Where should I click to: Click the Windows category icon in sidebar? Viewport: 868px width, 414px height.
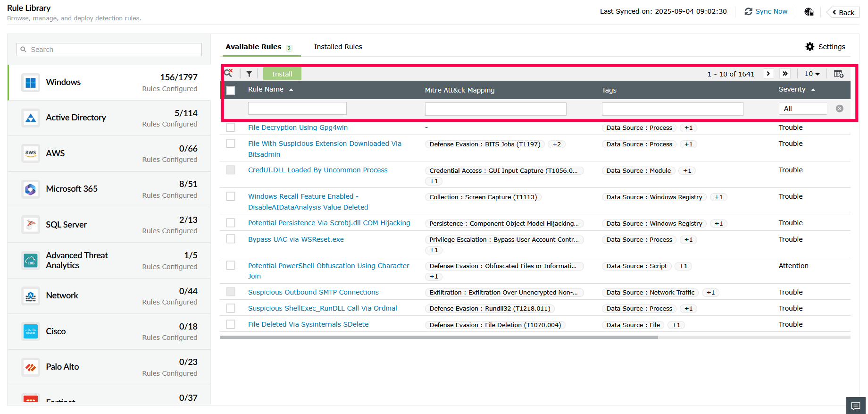pyautogui.click(x=31, y=83)
